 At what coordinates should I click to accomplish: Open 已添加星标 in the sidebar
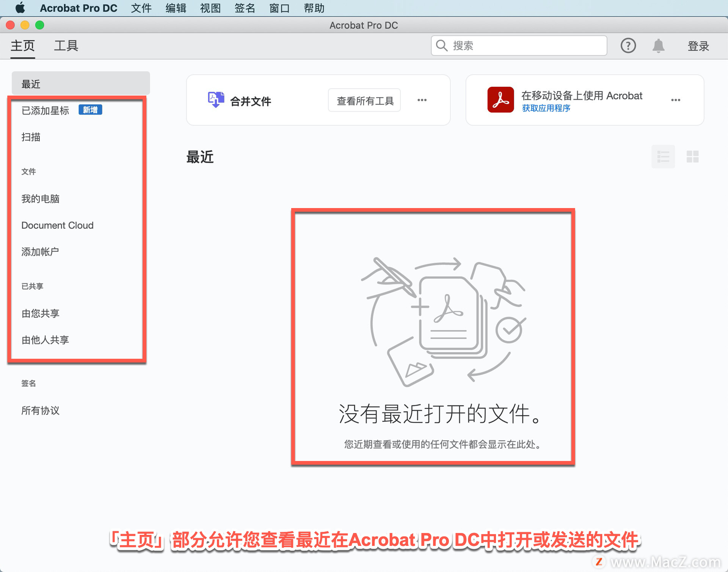45,111
